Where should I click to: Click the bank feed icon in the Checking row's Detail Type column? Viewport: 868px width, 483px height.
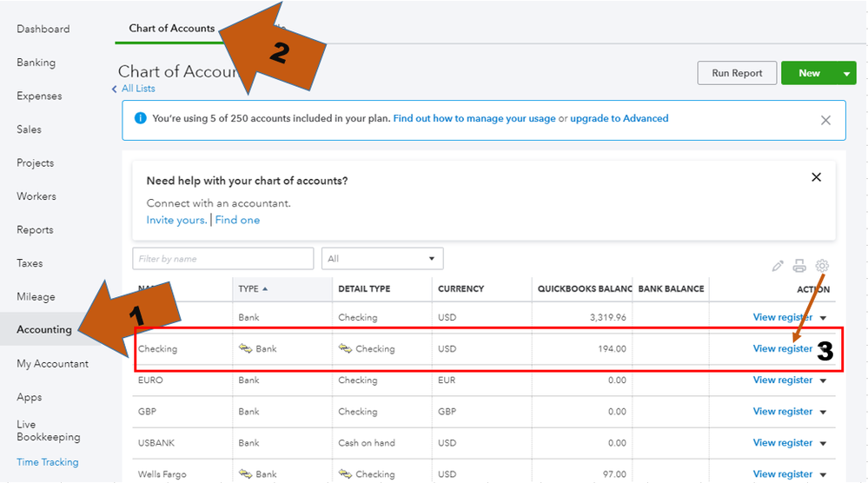coord(345,348)
